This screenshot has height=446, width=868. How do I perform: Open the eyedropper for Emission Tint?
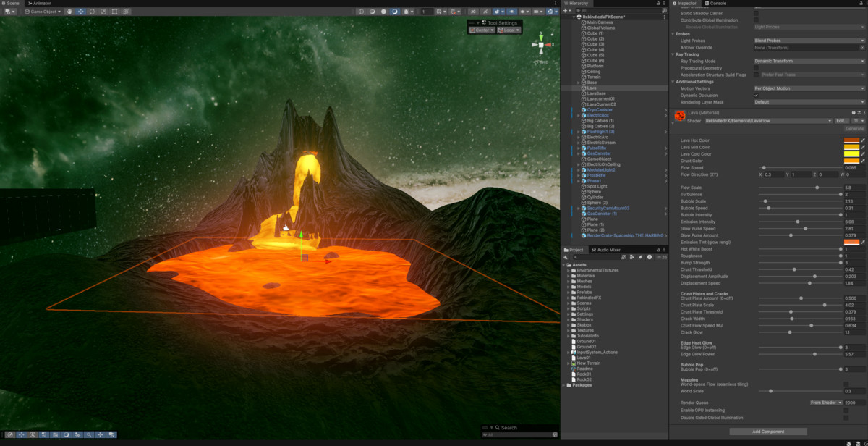click(x=863, y=243)
